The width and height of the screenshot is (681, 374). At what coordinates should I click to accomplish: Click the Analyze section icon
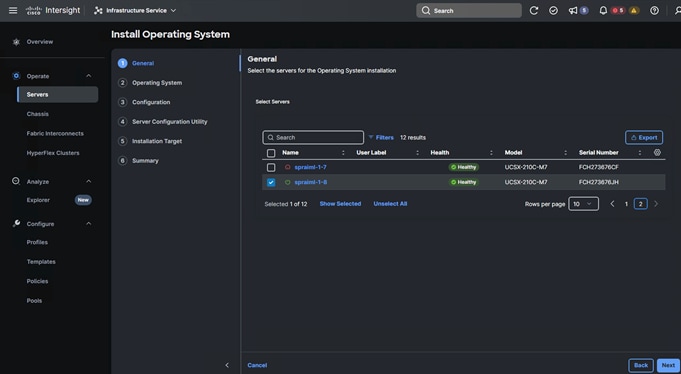point(16,181)
